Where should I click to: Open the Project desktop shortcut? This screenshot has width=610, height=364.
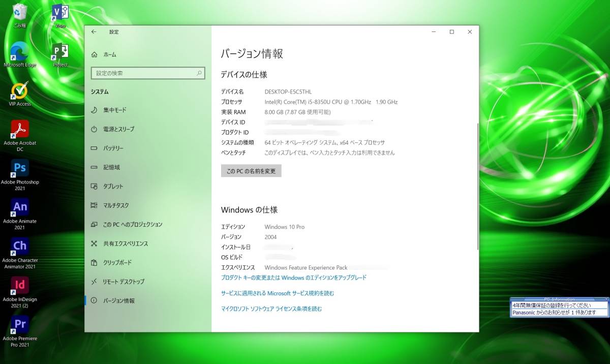pyautogui.click(x=60, y=54)
